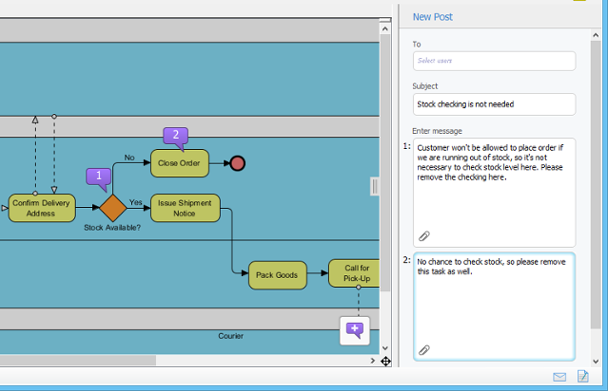Click the attachment paperclip in message 2

[424, 350]
